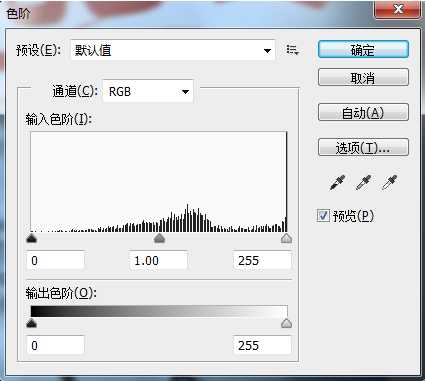This screenshot has height=381, width=425.
Task: Click output highlight field showing 255
Action: (262, 345)
